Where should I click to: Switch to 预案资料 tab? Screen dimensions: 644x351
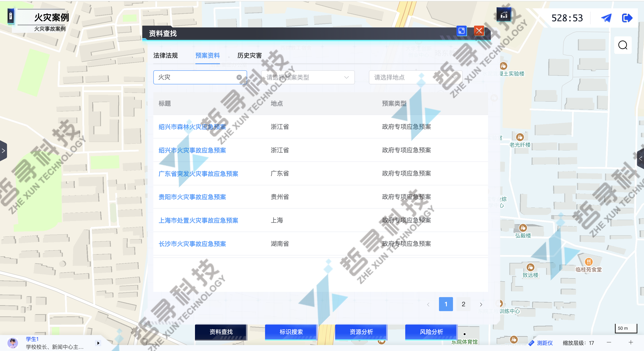pos(207,55)
